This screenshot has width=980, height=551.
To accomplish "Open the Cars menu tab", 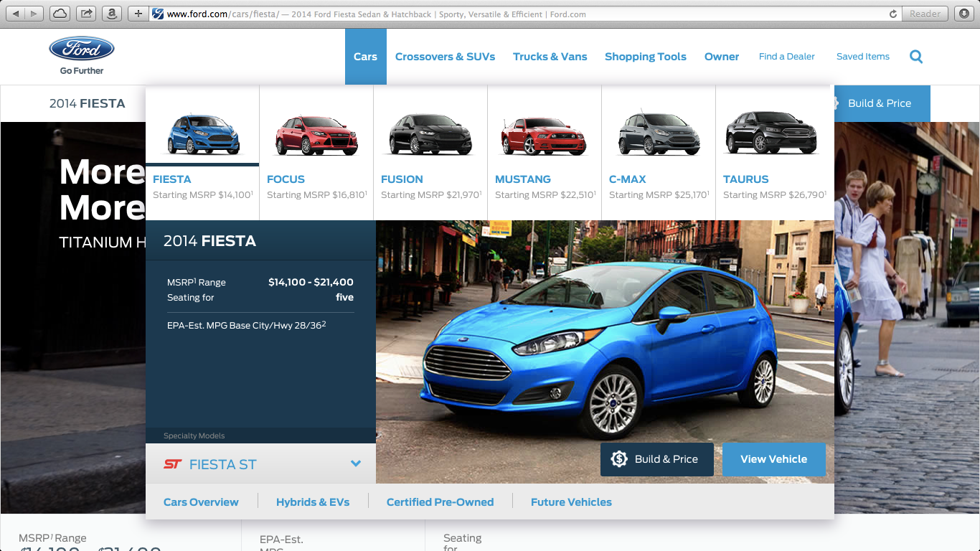I will coord(365,57).
